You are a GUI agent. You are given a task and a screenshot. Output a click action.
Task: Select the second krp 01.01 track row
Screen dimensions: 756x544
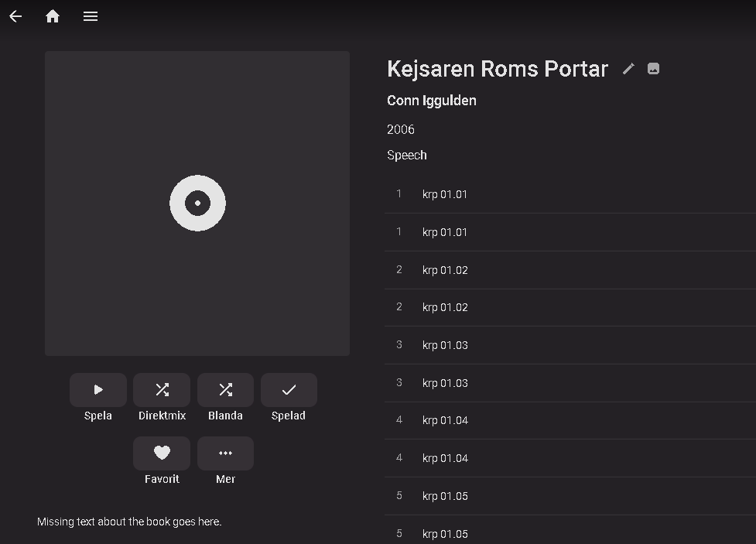pos(445,232)
